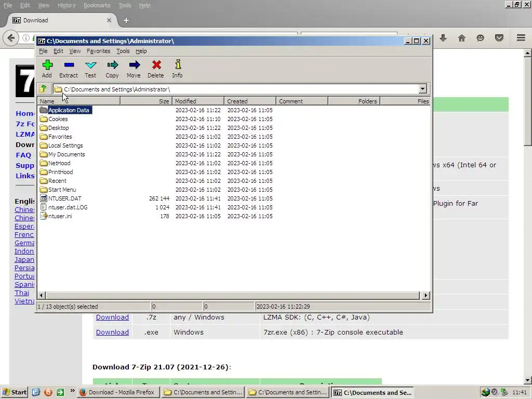
Task: Open Firefox Bookmarks menu
Action: click(x=97, y=5)
